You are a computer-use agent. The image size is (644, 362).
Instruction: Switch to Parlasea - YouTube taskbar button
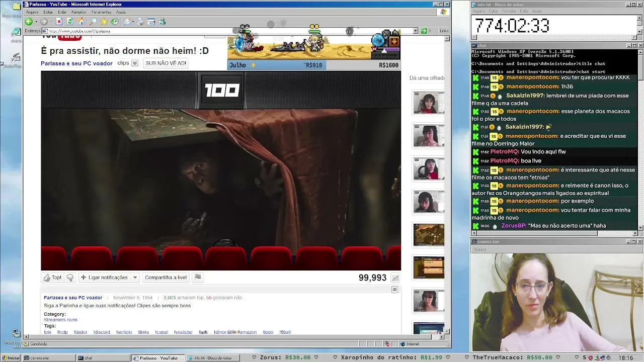pyautogui.click(x=157, y=358)
